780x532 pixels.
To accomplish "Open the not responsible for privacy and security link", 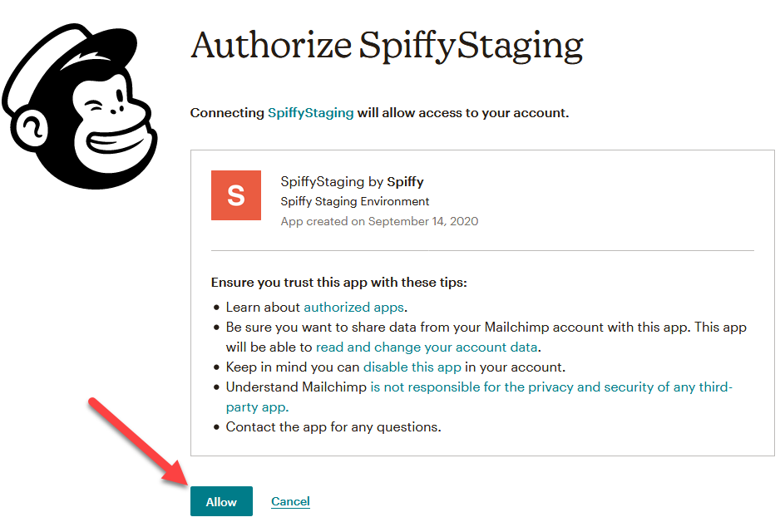I will pos(479,397).
